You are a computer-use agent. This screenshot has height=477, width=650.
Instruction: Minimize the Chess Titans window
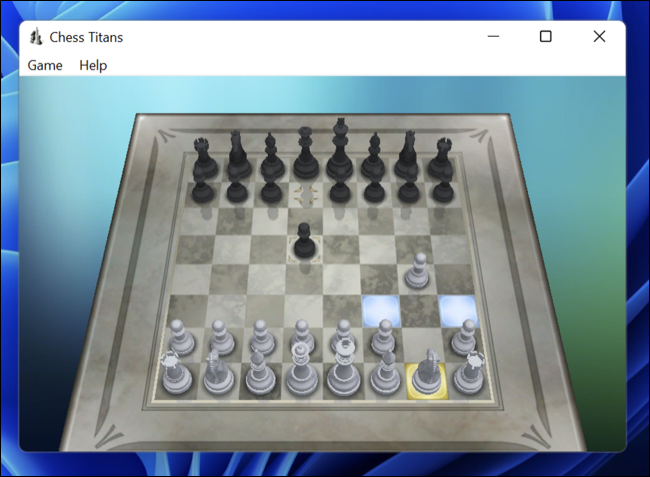click(493, 36)
